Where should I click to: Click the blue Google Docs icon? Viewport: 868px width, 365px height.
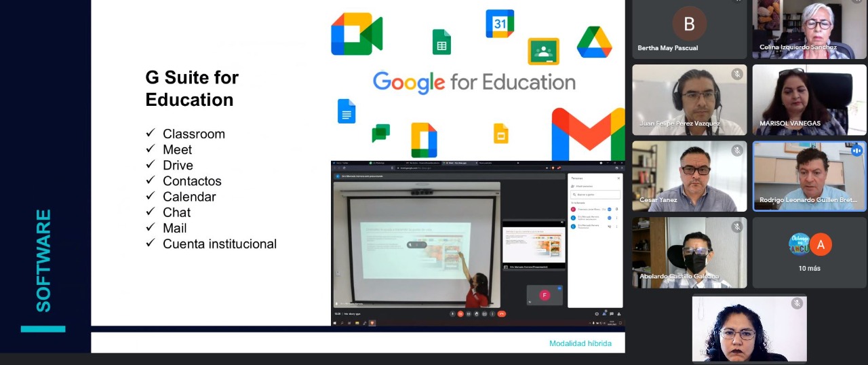coord(347,111)
